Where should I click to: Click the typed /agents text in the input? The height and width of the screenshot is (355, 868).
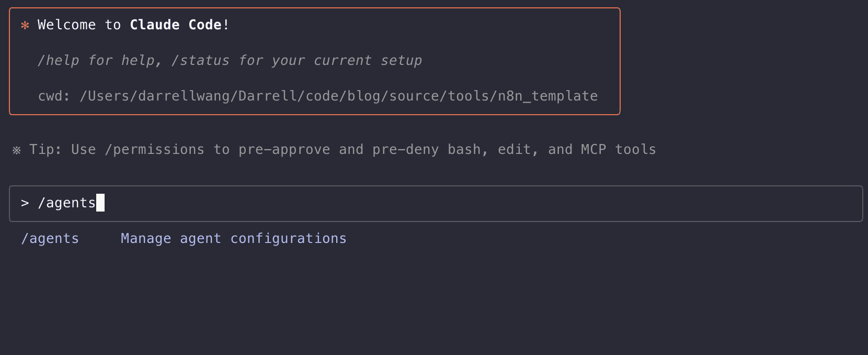click(x=67, y=203)
